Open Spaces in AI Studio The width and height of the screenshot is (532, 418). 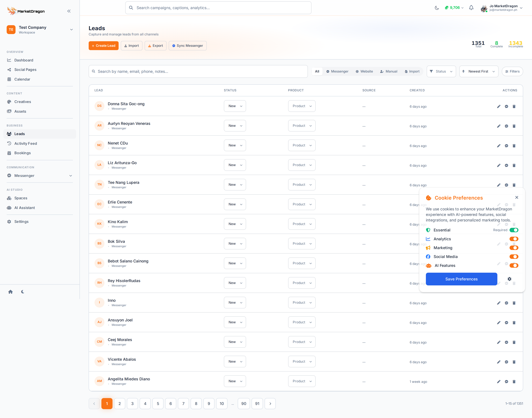click(40, 198)
